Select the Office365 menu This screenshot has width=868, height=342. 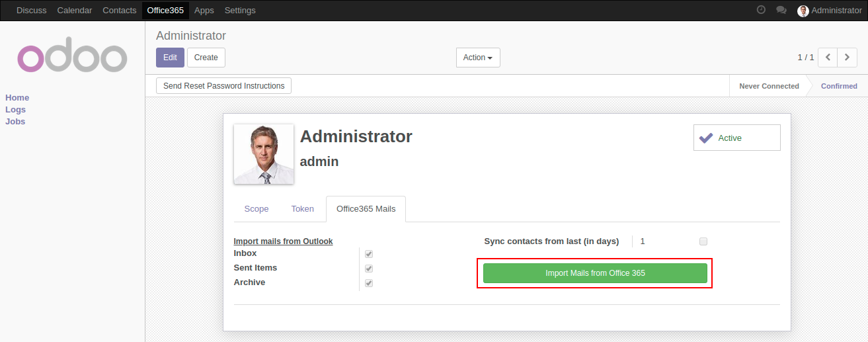tap(165, 11)
